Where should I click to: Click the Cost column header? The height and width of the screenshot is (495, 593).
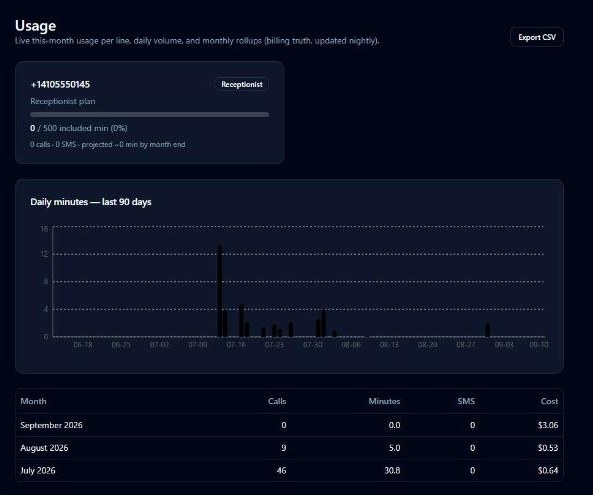tap(550, 401)
